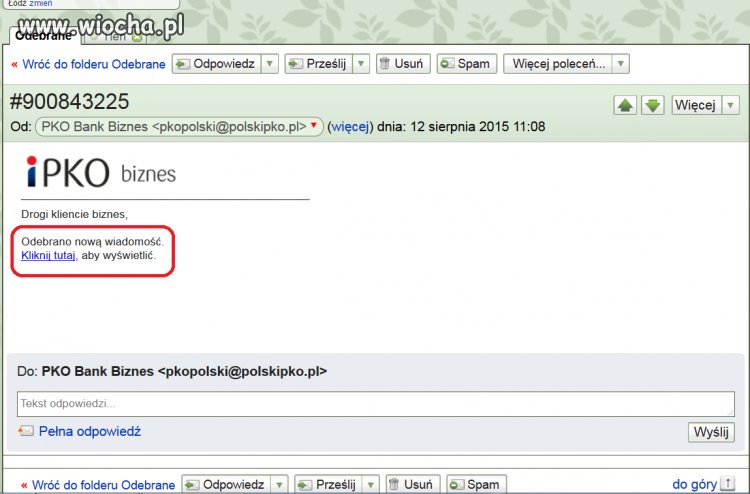
Task: Click text 'Odebrano nową wiadomość.'
Action: pos(93,242)
